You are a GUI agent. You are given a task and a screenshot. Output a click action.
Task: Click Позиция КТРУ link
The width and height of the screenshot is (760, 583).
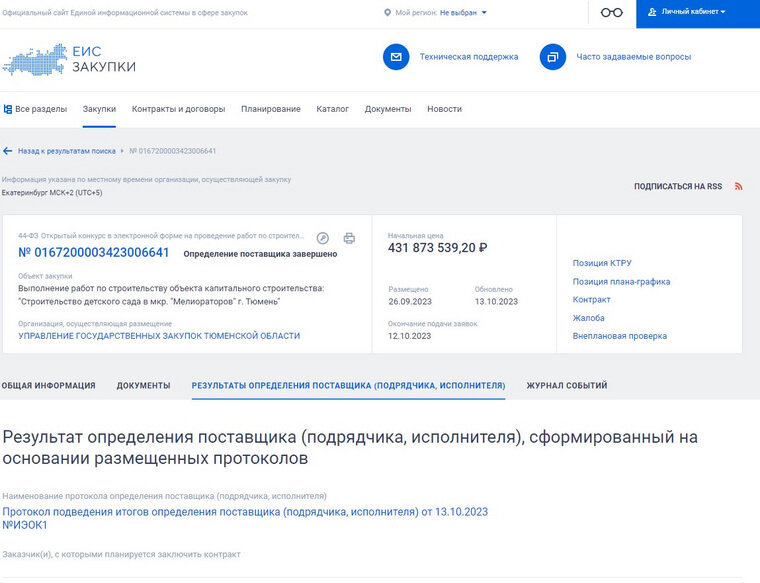602,263
